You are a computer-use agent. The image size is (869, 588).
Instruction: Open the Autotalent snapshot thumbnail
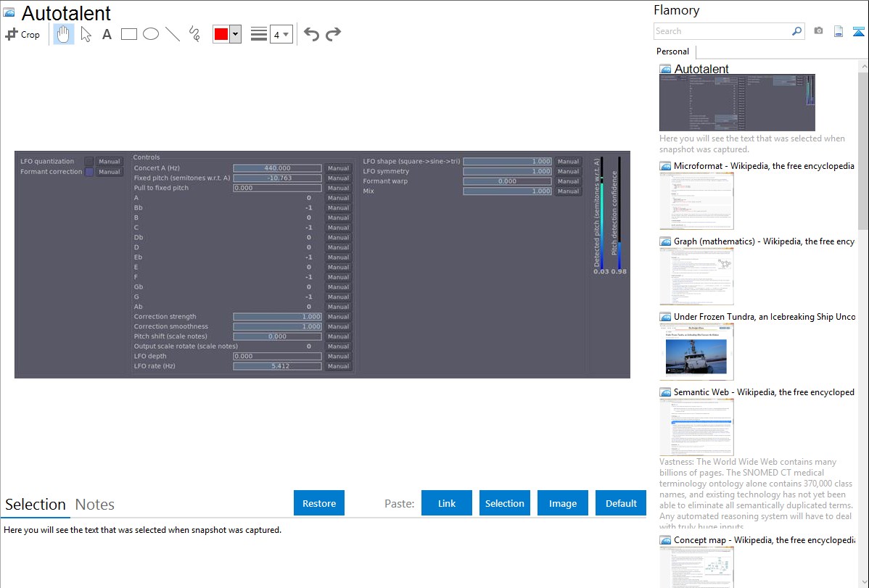737,103
